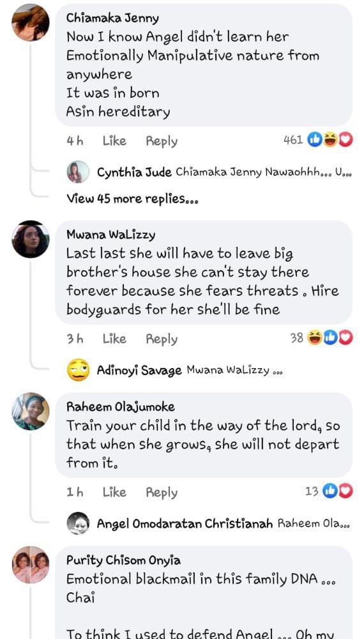364x639 pixels.
Task: Open Mwana WaLizzy's profile avatar
Action: (x=31, y=239)
